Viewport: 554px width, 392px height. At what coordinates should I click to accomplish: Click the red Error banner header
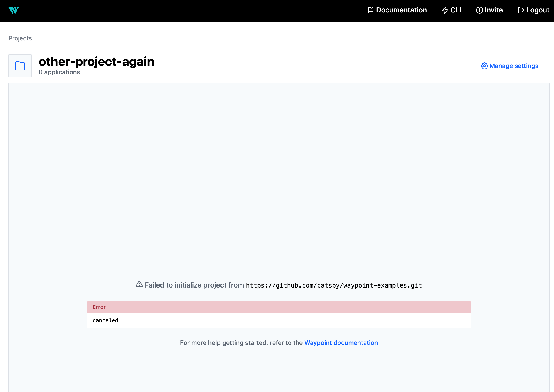pyautogui.click(x=99, y=307)
